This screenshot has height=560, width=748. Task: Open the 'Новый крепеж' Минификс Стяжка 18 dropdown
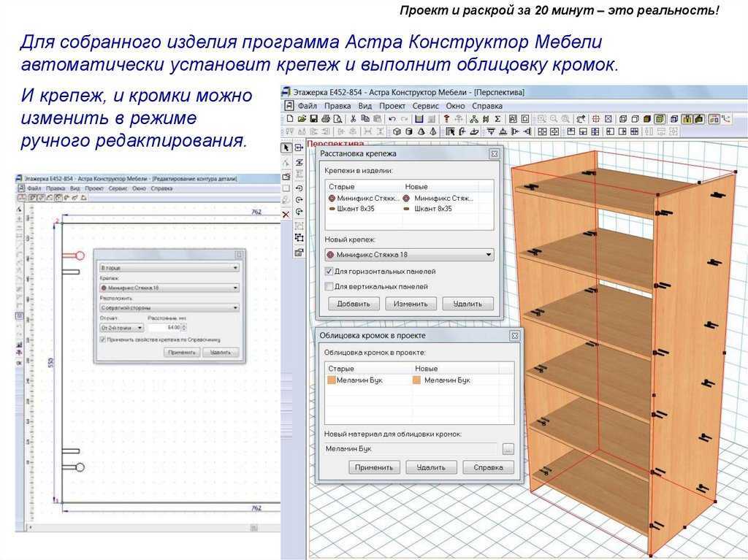[x=409, y=255]
